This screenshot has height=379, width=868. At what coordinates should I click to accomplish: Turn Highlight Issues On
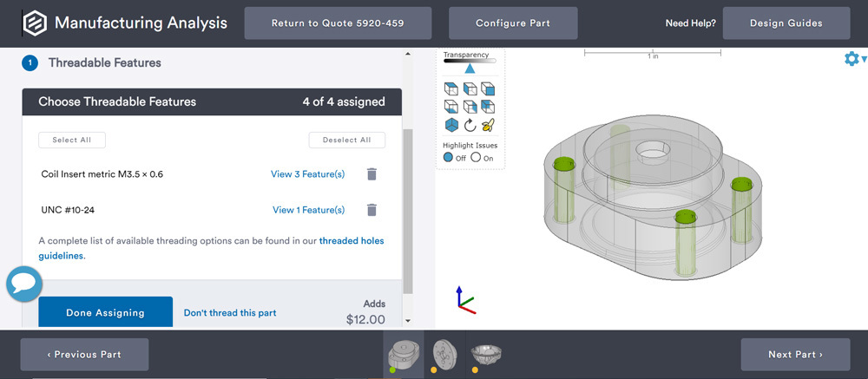[476, 158]
